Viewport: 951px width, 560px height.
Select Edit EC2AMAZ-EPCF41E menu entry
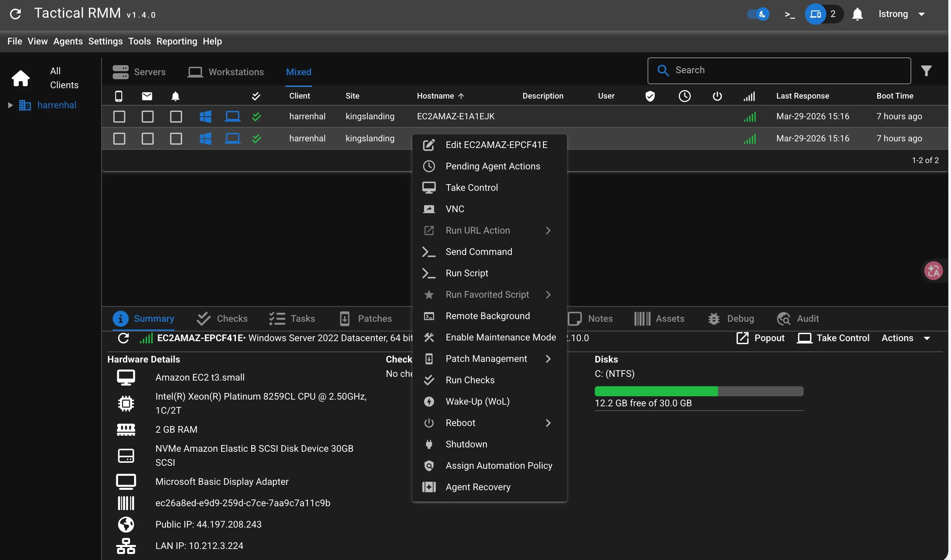(489, 145)
